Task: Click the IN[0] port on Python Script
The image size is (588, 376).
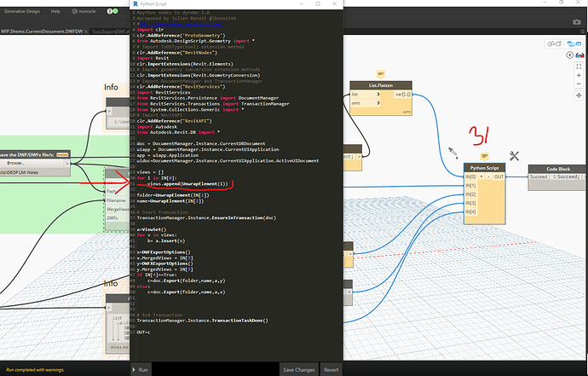Action: (x=470, y=176)
